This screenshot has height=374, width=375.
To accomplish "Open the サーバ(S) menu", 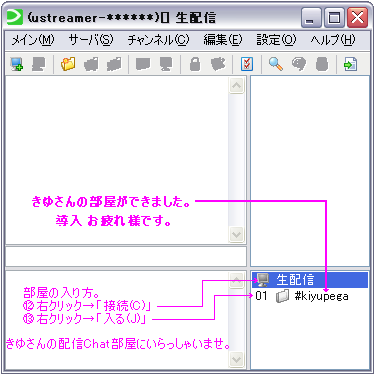I will (x=91, y=40).
